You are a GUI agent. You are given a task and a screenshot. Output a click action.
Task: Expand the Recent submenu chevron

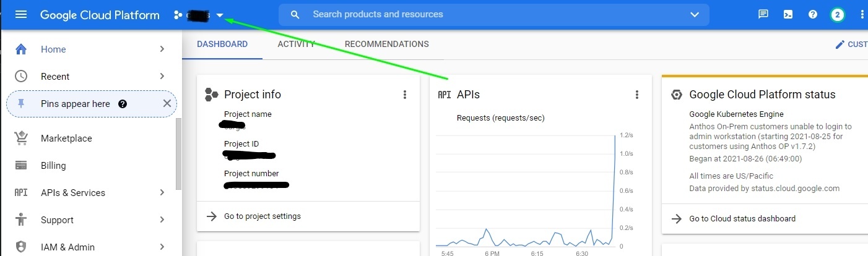[x=162, y=76]
